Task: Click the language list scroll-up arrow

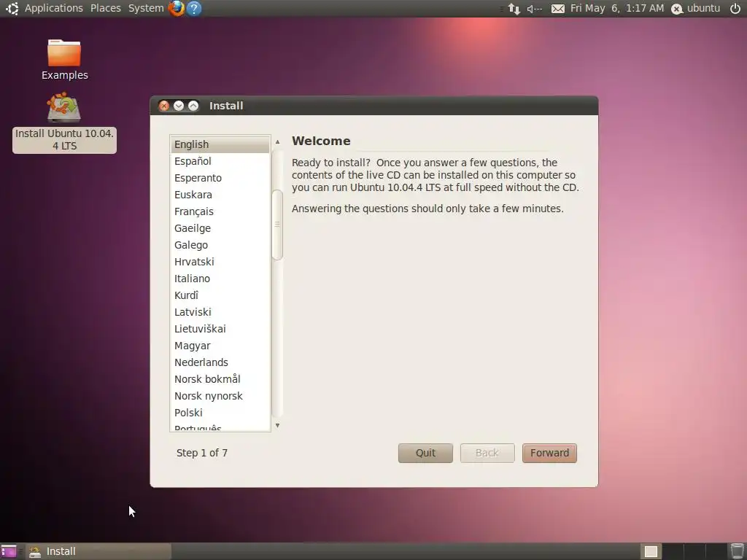Action: 277,142
